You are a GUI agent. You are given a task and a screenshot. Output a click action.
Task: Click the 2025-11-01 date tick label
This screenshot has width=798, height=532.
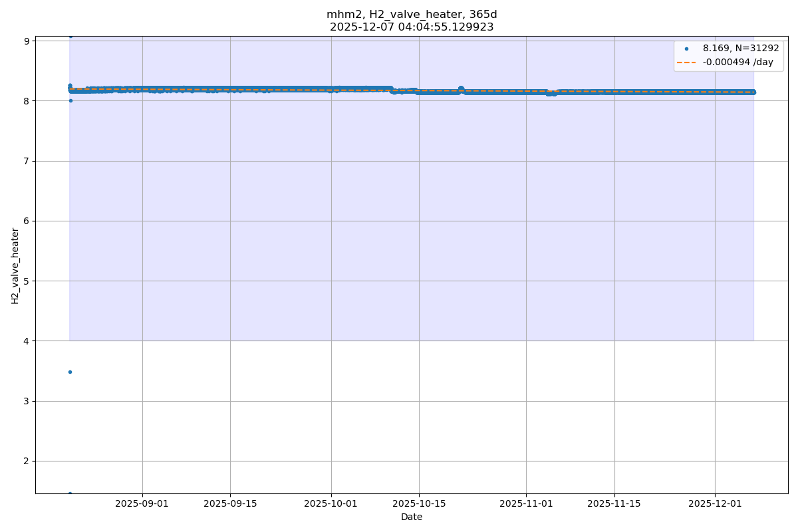(526, 504)
